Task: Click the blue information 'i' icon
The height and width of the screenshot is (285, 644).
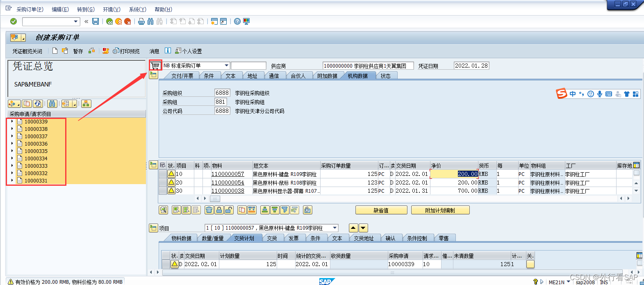Action: point(168,50)
